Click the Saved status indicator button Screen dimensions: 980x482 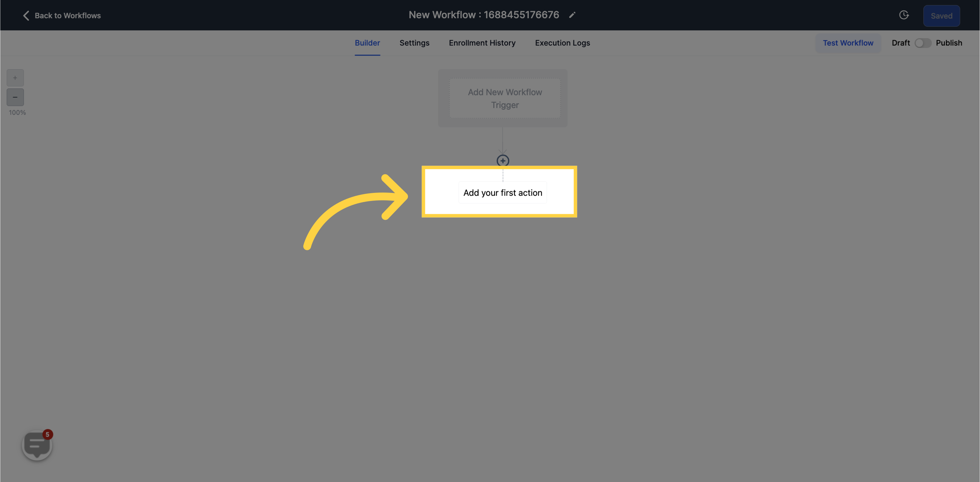coord(941,15)
